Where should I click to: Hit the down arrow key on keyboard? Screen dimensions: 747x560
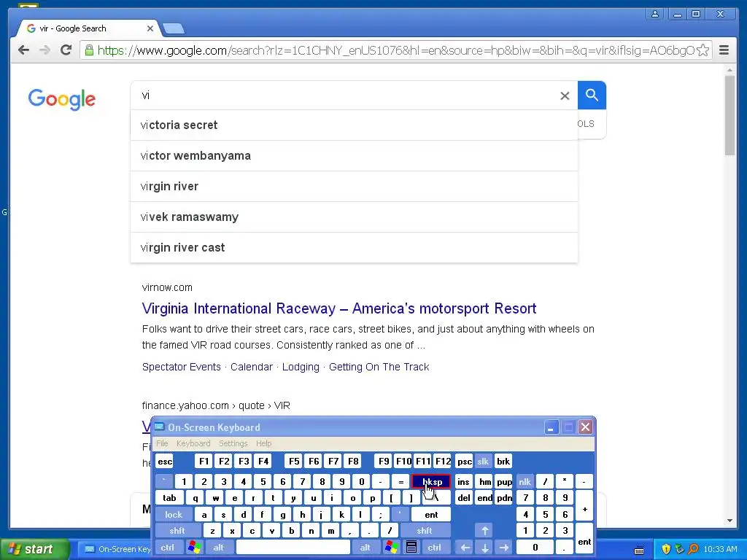click(x=484, y=548)
